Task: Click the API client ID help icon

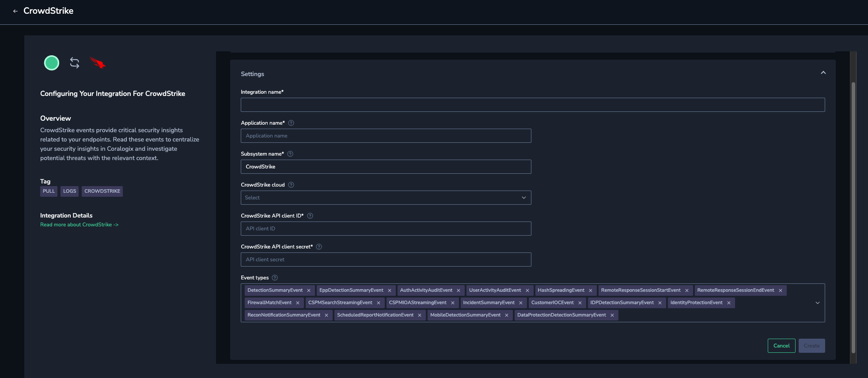Action: point(310,216)
